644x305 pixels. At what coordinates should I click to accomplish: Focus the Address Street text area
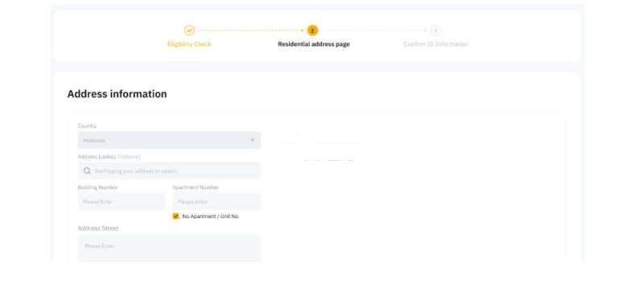pos(169,248)
